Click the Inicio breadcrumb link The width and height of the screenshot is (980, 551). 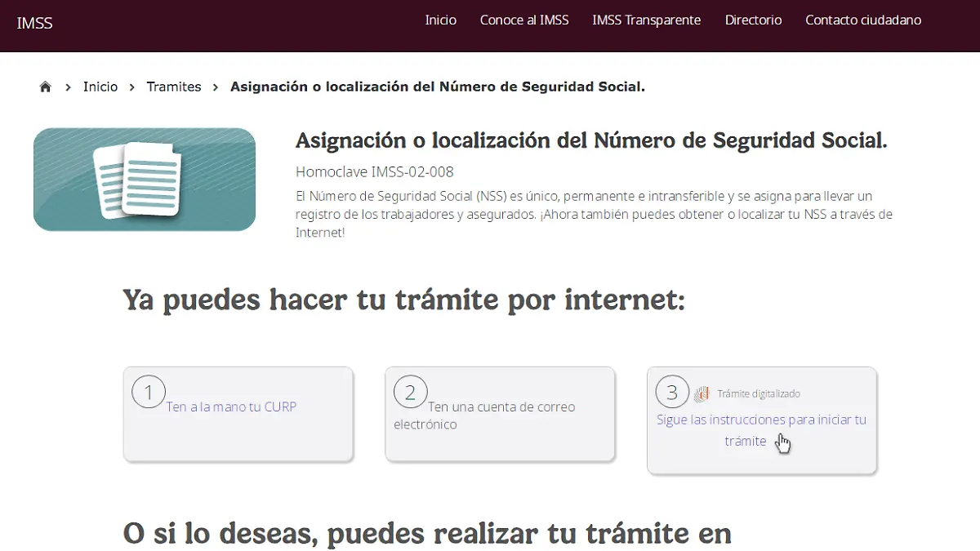click(x=100, y=86)
